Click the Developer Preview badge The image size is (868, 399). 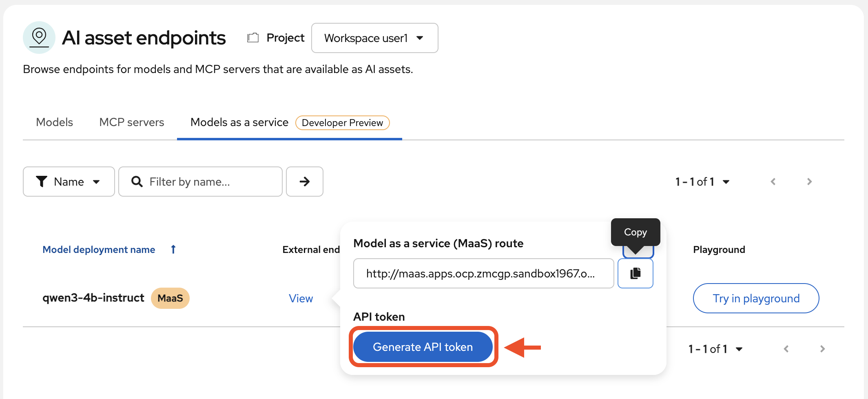[x=342, y=123]
